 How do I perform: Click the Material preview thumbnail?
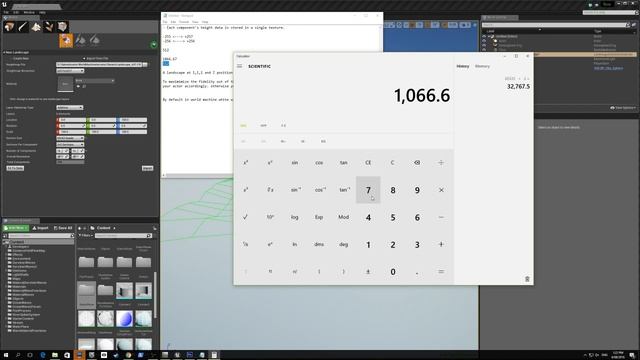click(65, 84)
